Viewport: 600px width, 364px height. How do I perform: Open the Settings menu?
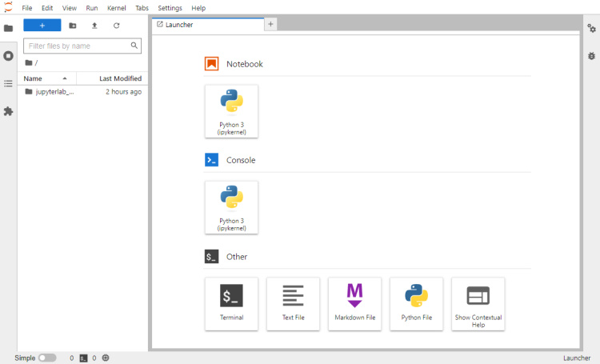point(170,8)
